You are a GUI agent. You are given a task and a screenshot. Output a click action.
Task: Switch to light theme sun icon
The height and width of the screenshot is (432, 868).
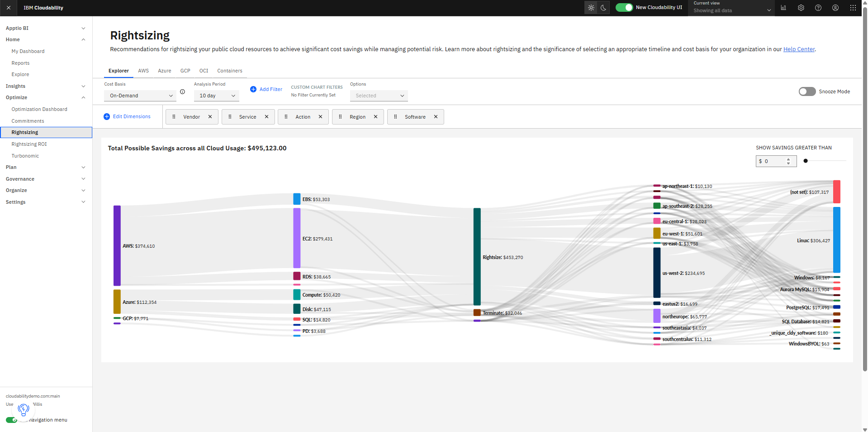click(591, 8)
